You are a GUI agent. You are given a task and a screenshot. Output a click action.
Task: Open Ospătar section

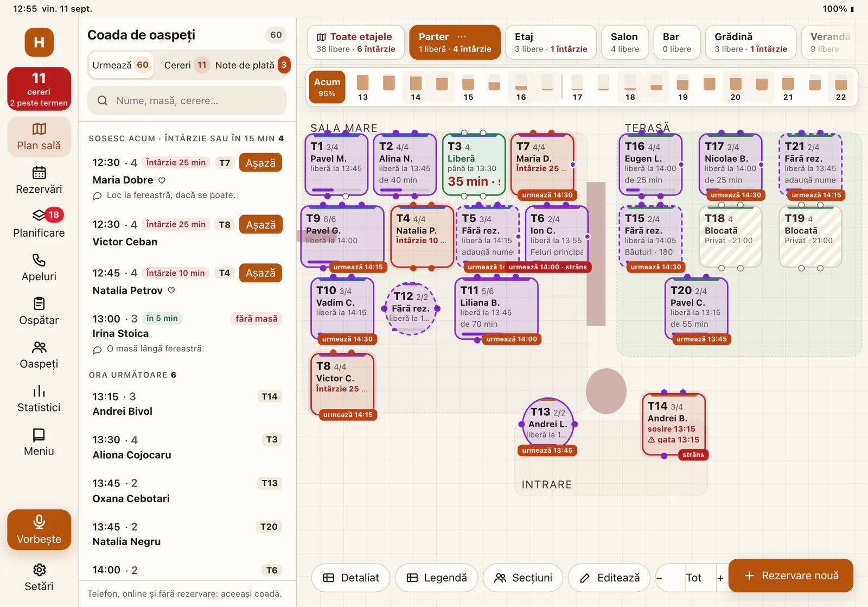pyautogui.click(x=39, y=311)
